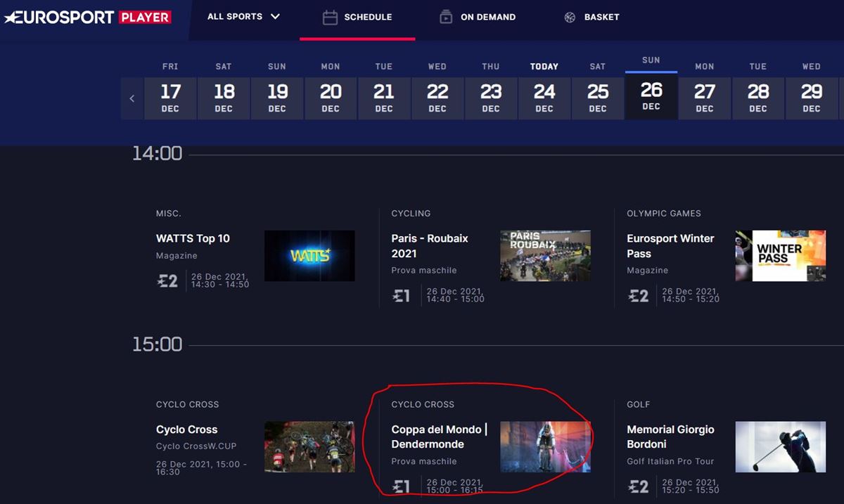The width and height of the screenshot is (844, 504).
Task: Click Eurosport 2 icon under Winter Pass
Action: pos(639,296)
